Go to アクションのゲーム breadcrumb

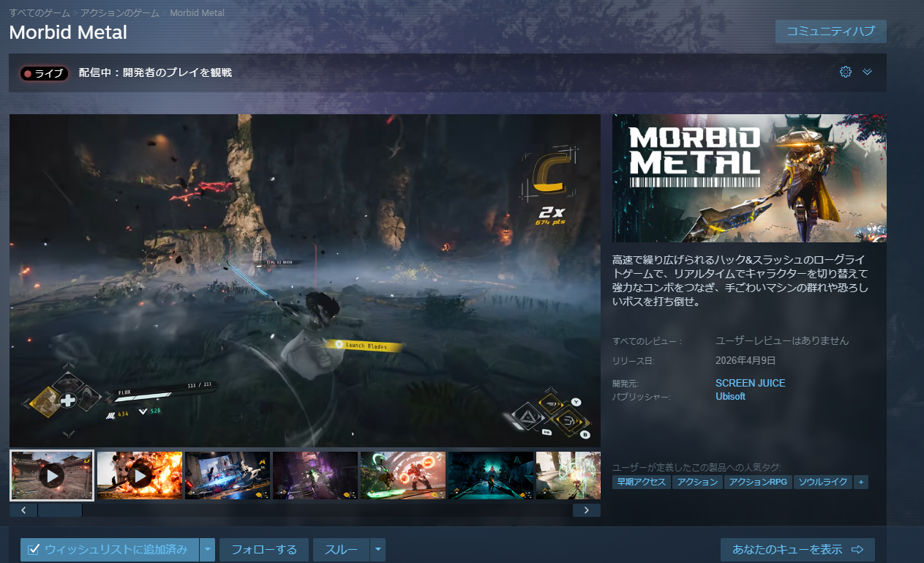(121, 13)
